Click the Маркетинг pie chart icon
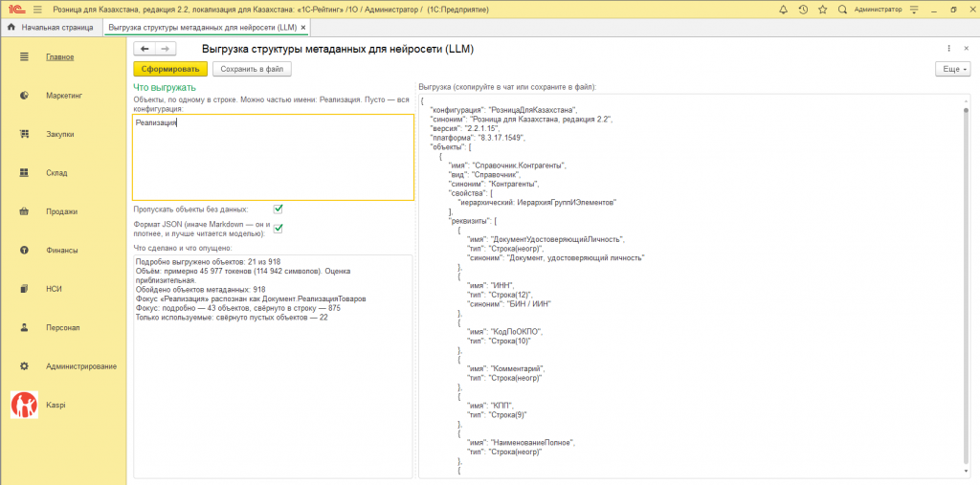Viewport: 980px width, 485px height. tap(24, 96)
